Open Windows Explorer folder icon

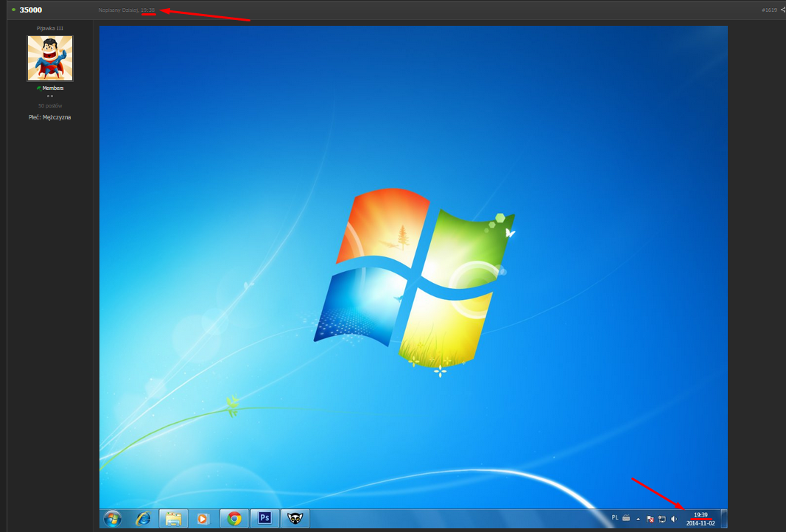[173, 519]
